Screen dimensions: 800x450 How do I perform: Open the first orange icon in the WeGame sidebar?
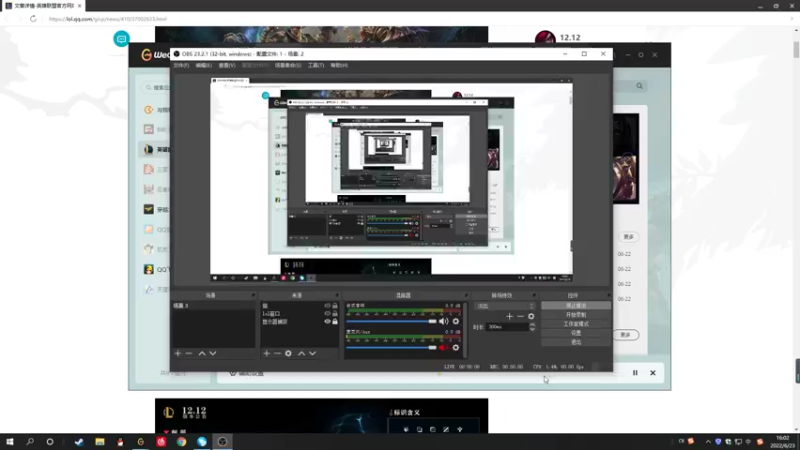click(148, 110)
